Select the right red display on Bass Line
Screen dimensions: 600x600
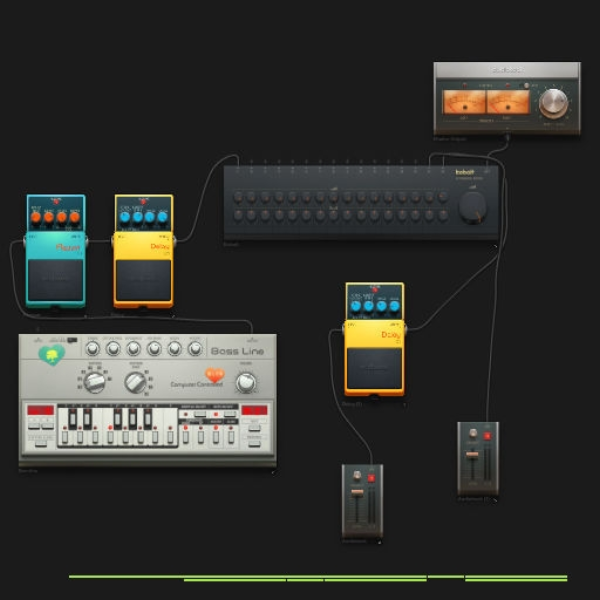click(254, 410)
